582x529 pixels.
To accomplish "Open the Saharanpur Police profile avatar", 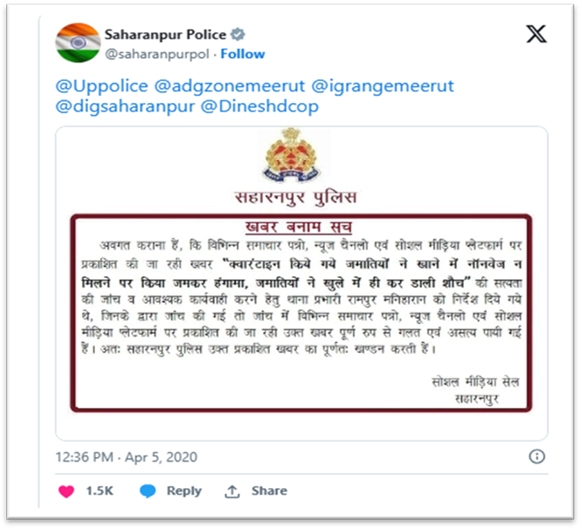I will coord(78,43).
